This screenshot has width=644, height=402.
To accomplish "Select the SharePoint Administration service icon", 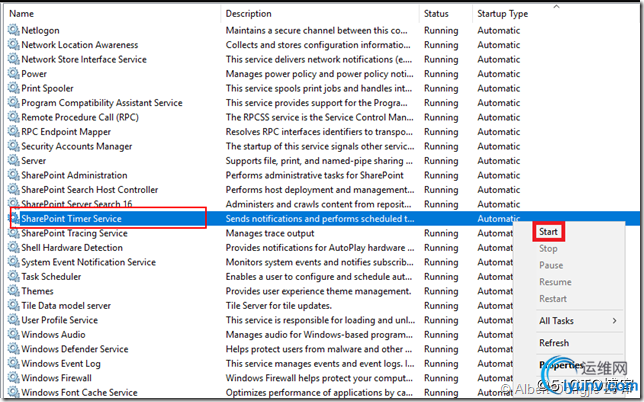I will tap(14, 175).
